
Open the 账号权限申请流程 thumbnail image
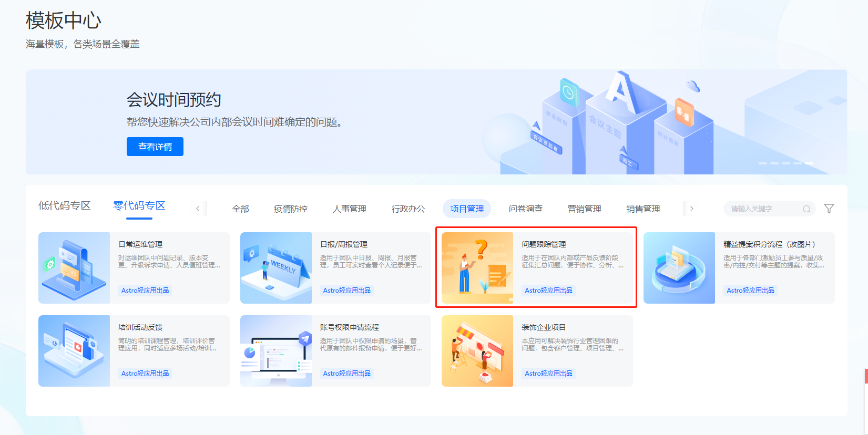(276, 351)
